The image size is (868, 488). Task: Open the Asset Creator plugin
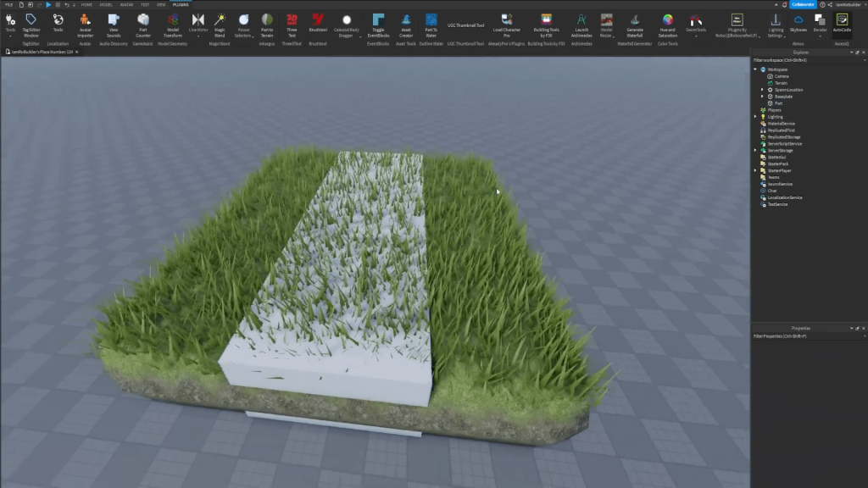click(x=406, y=25)
